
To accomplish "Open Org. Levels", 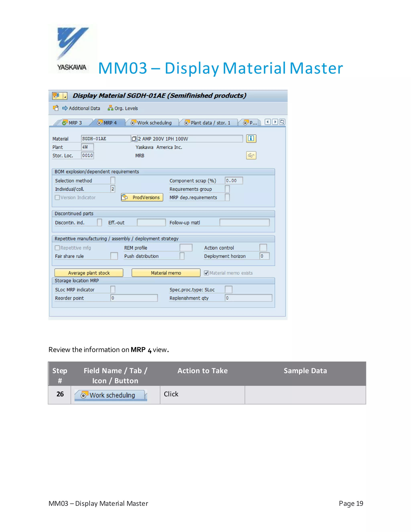I will point(123,108).
